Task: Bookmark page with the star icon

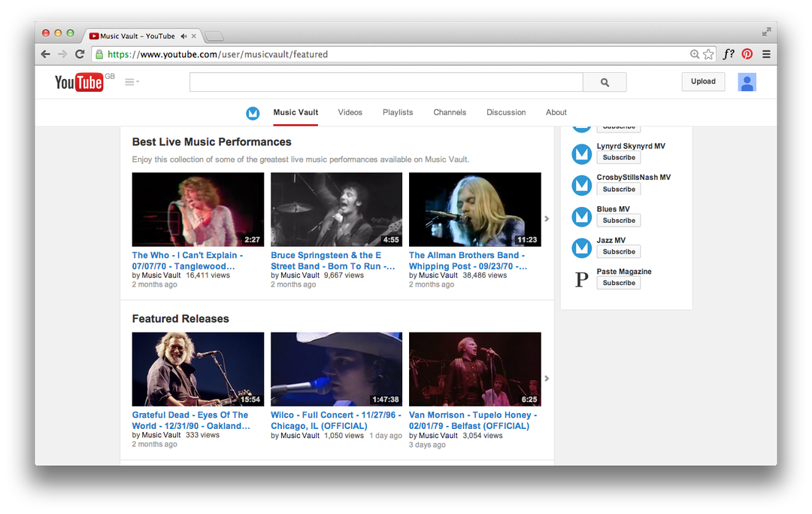Action: 708,54
